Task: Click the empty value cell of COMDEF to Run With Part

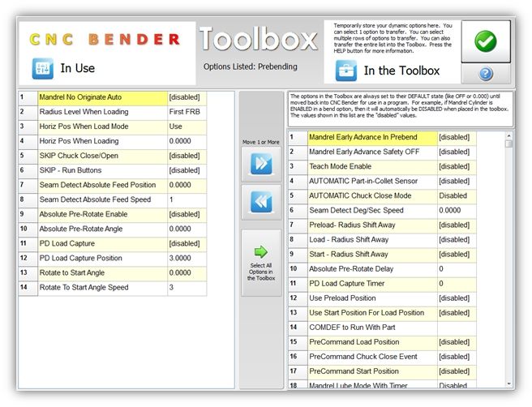Action: coord(457,328)
